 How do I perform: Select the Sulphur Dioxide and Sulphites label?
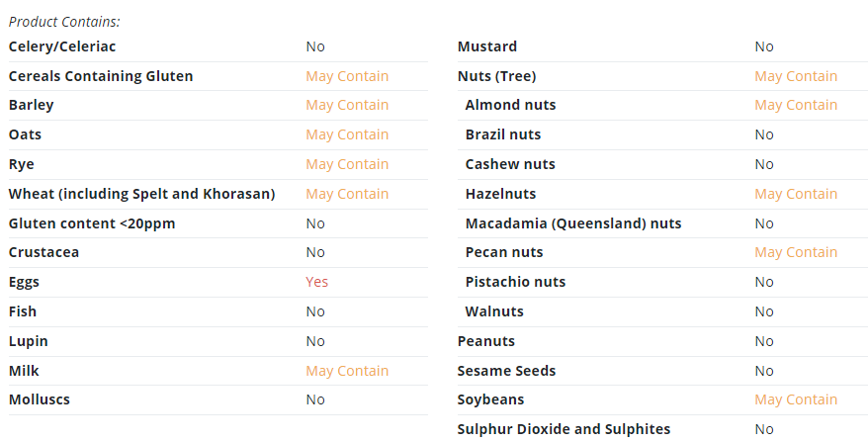(564, 429)
